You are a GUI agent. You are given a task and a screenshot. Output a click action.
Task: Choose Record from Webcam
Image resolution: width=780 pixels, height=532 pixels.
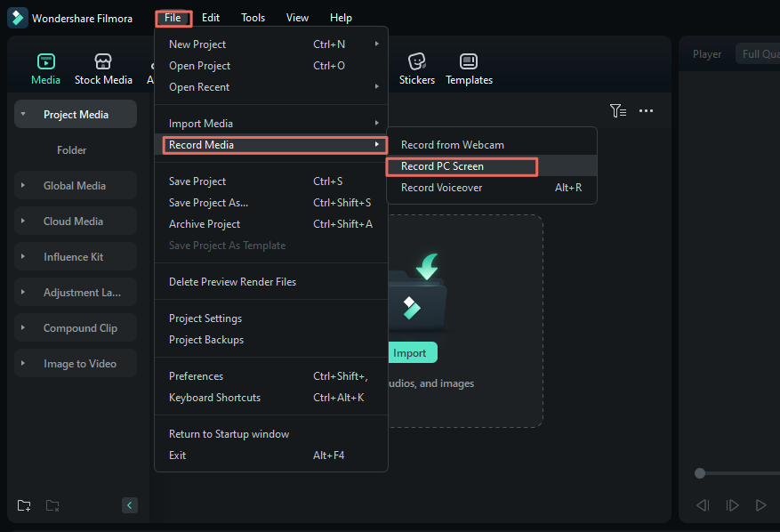(492, 145)
